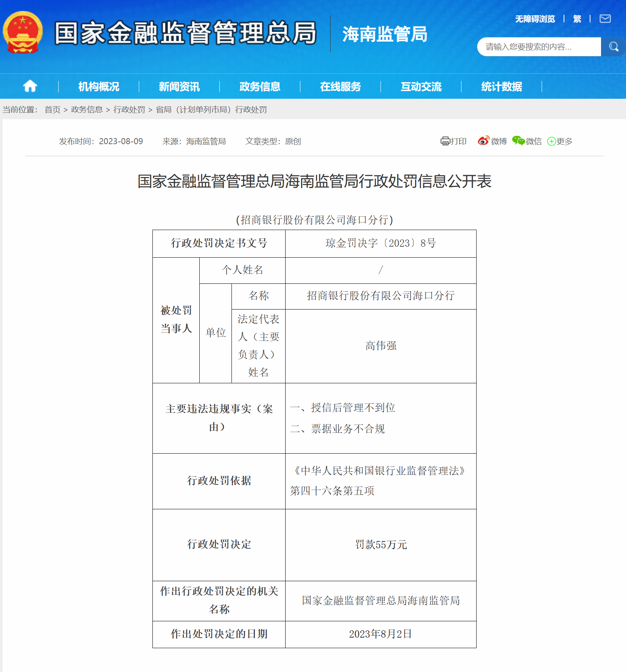This screenshot has width=626, height=672.
Task: Click 来源：海南监管局 text
Action: (194, 142)
